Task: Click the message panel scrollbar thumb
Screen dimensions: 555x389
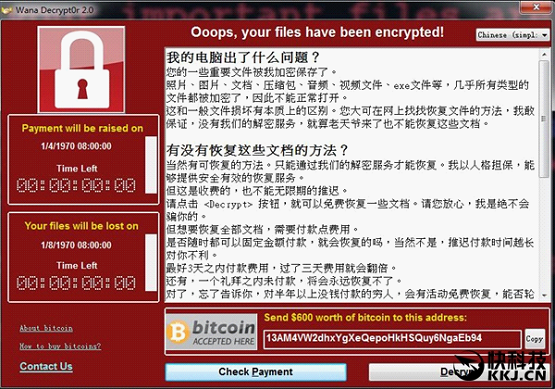Action: coord(544,119)
